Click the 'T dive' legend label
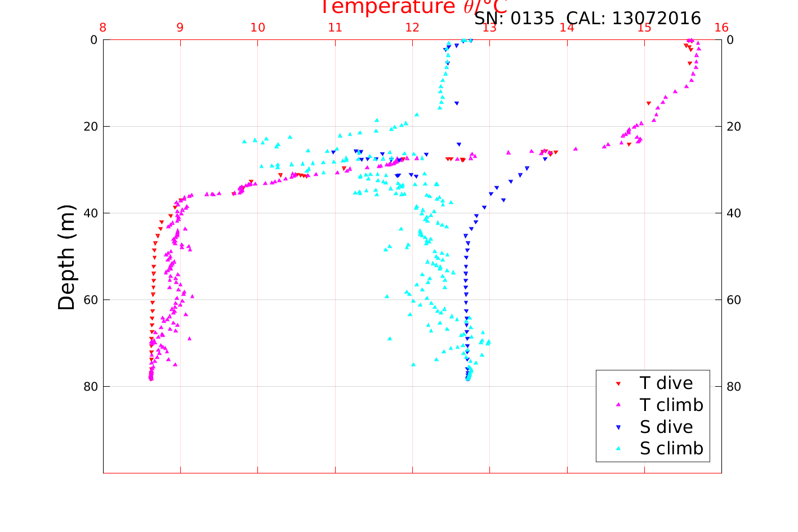Image resolution: width=798 pixels, height=532 pixels. pyautogui.click(x=666, y=383)
